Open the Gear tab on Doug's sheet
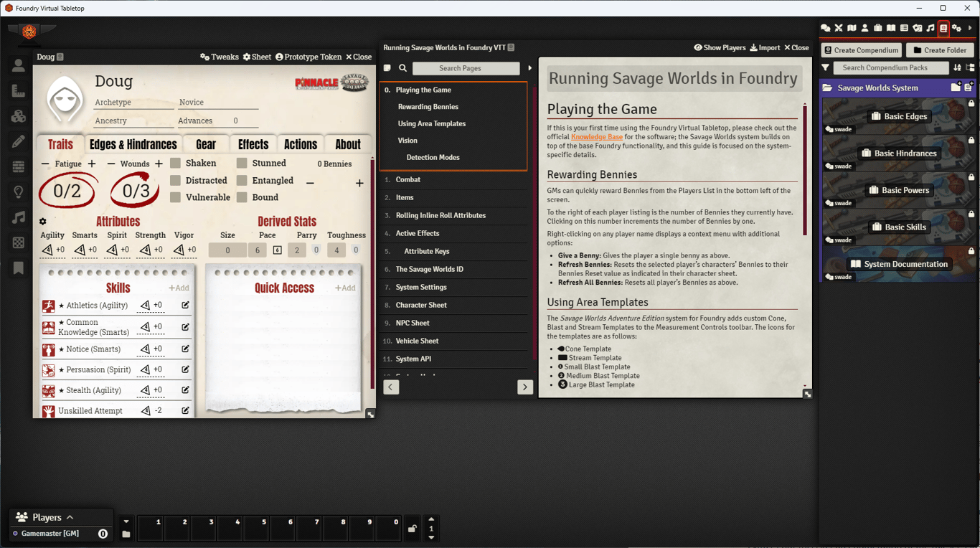The image size is (980, 548). pyautogui.click(x=206, y=144)
